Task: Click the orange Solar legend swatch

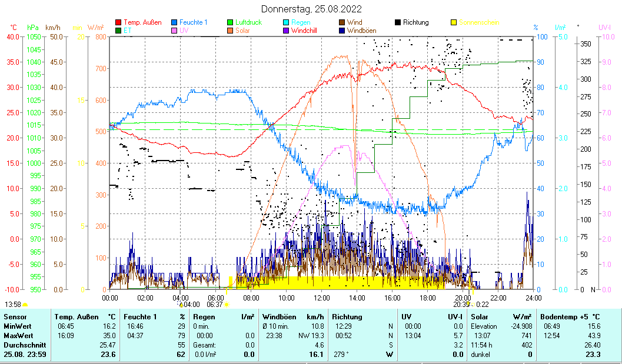Action: click(230, 31)
